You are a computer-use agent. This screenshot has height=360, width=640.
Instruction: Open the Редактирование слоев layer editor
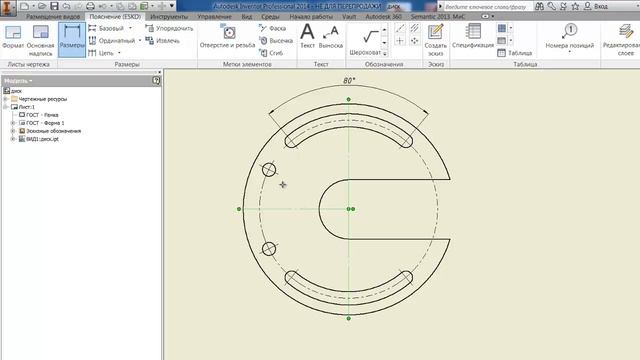pyautogui.click(x=624, y=40)
